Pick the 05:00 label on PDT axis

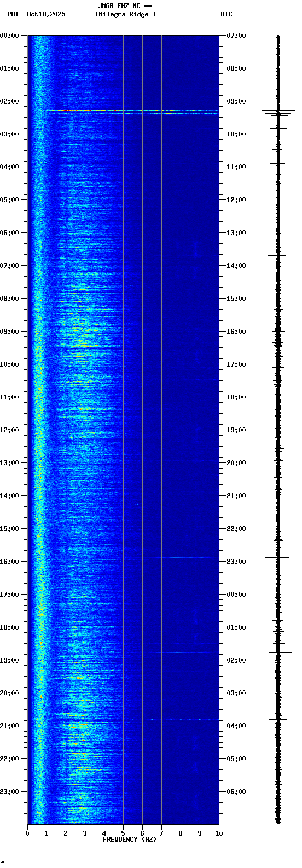coord(9,200)
